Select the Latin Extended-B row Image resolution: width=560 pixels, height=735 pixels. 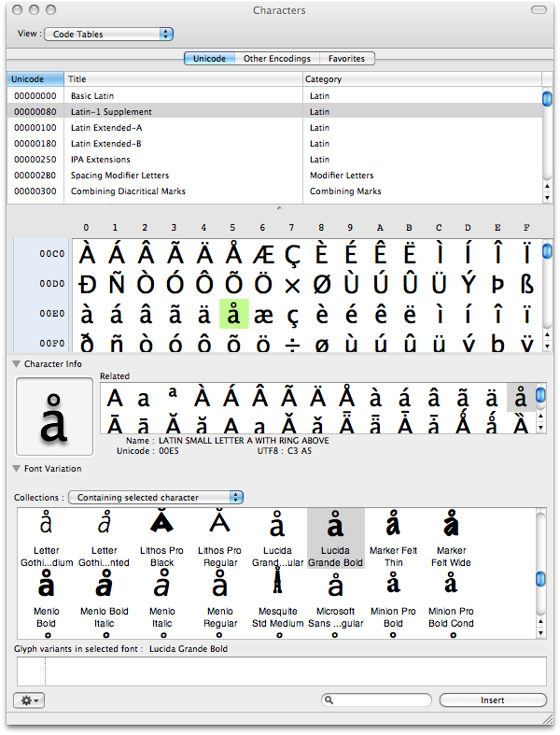point(274,144)
